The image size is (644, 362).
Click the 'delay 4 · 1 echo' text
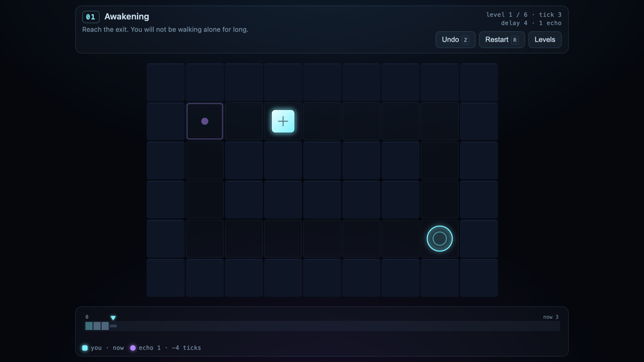click(x=531, y=23)
